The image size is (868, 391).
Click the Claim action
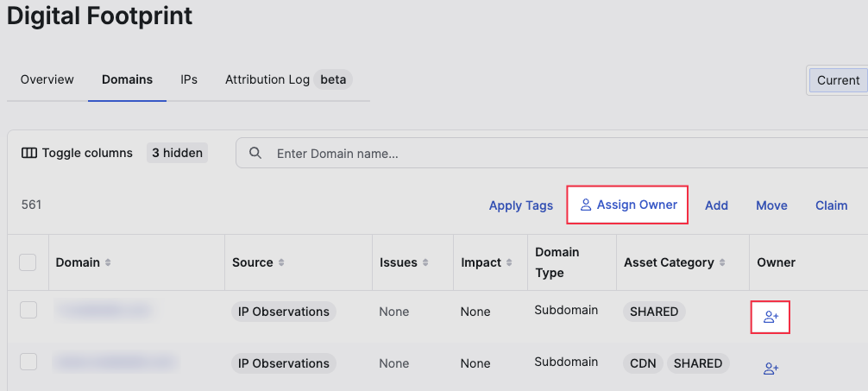coord(832,205)
